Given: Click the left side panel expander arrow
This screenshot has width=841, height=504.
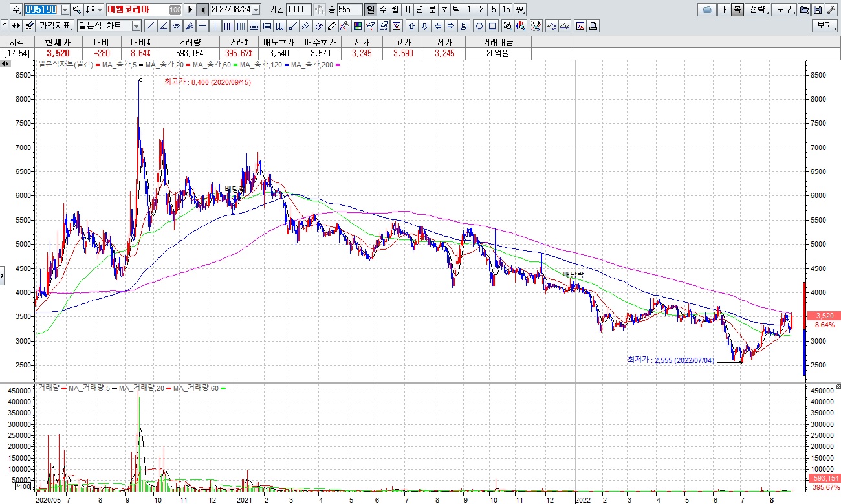Looking at the screenshot, I should click(x=3, y=274).
